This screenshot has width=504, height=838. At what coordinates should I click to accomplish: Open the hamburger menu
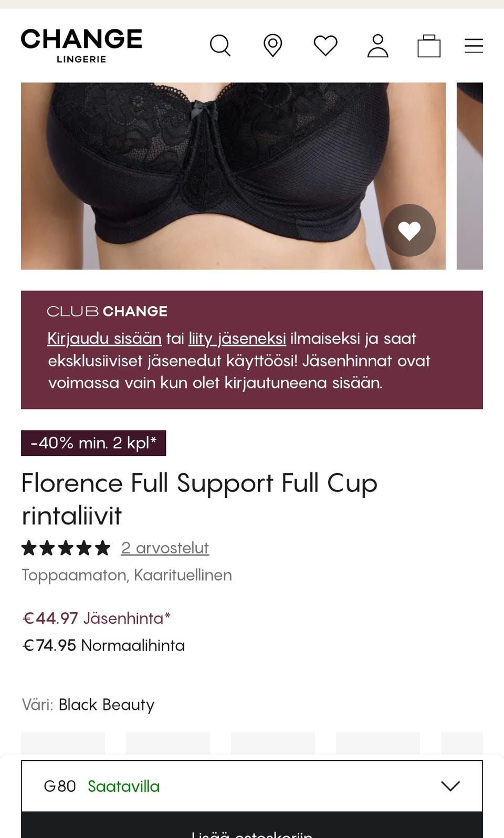tap(474, 46)
